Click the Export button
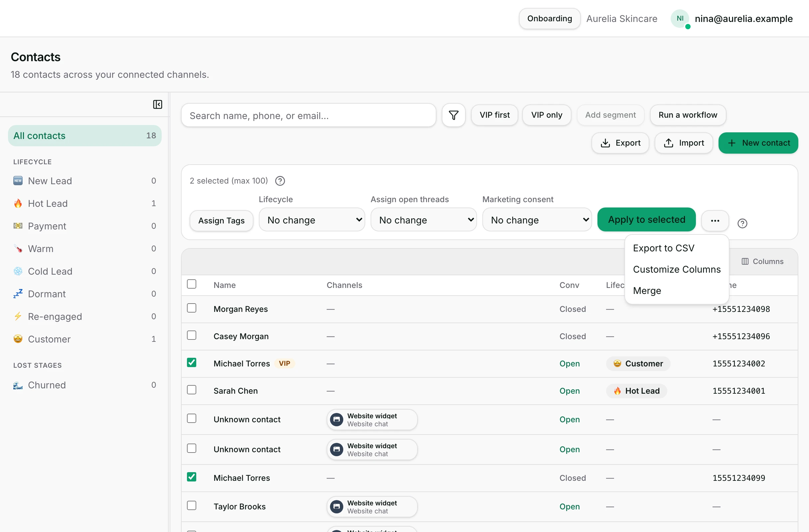 pos(620,143)
